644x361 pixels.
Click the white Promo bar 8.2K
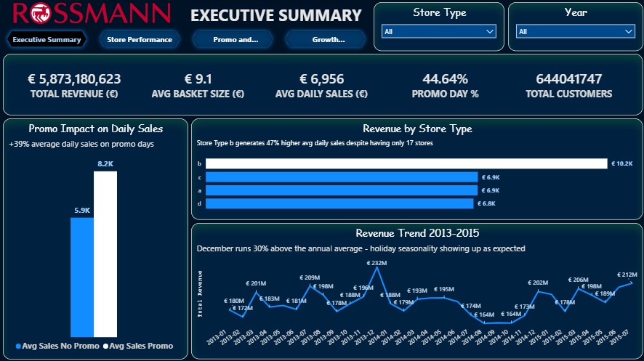click(105, 254)
